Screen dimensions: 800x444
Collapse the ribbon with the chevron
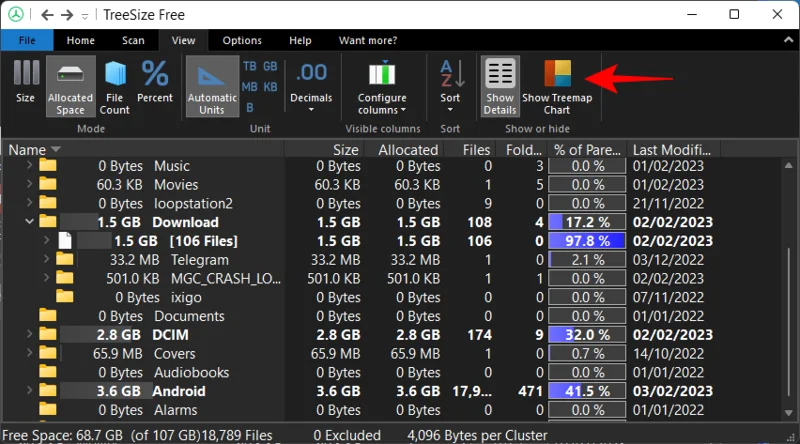click(789, 40)
